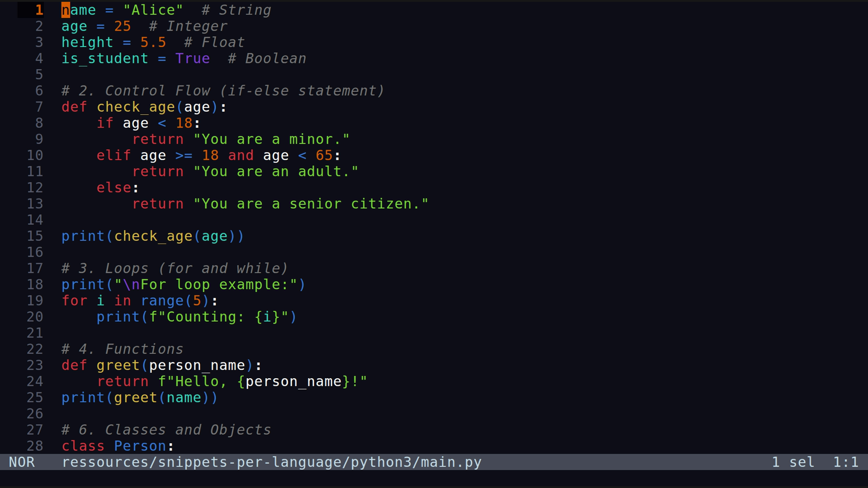
Task: Click line number 15 in the gutter
Action: (35, 236)
